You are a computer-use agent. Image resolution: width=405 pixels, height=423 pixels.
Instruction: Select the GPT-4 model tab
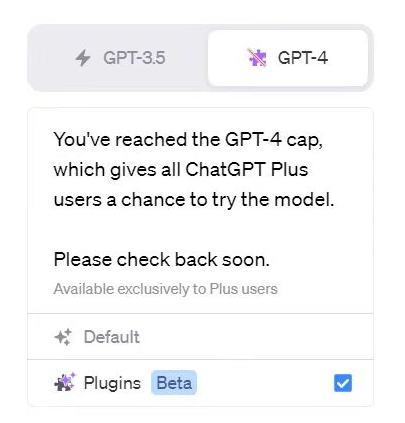coord(288,58)
